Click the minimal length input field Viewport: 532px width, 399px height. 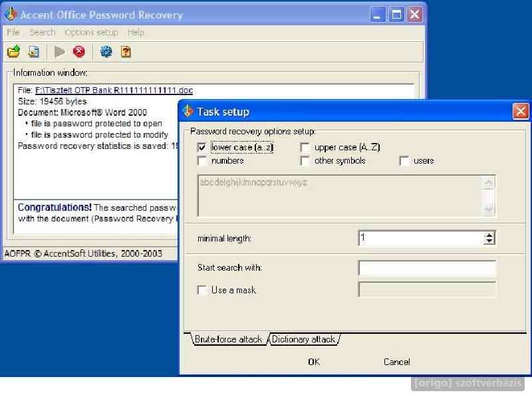(422, 238)
